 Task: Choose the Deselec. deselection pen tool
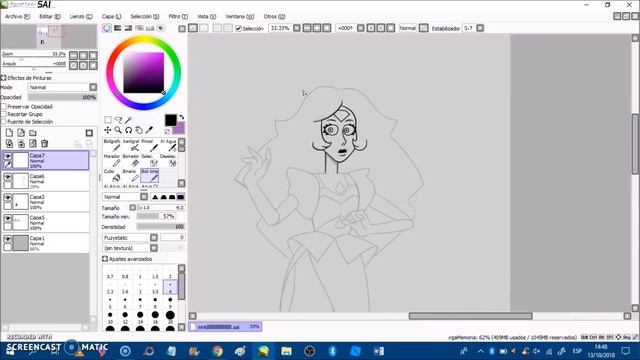tap(168, 160)
